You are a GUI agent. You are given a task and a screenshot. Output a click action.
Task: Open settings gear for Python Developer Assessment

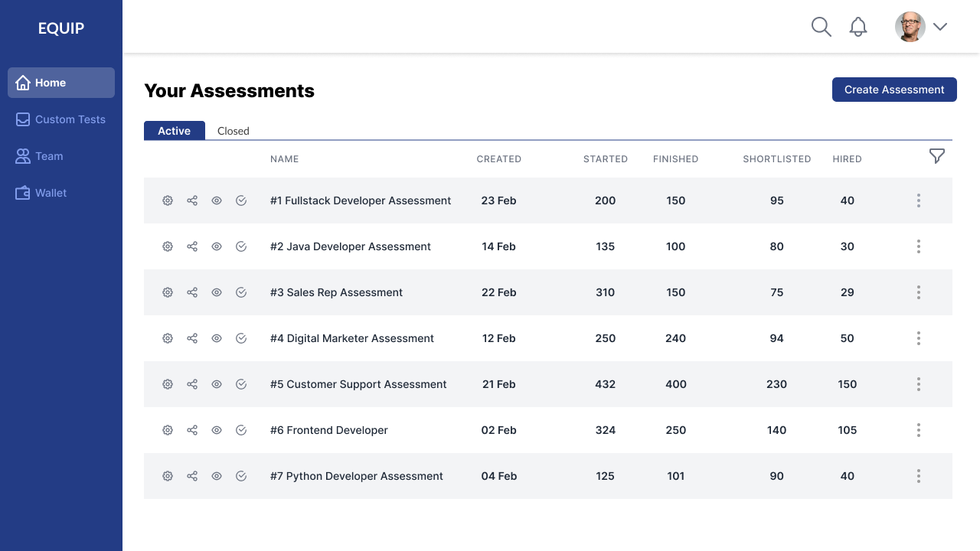(168, 476)
